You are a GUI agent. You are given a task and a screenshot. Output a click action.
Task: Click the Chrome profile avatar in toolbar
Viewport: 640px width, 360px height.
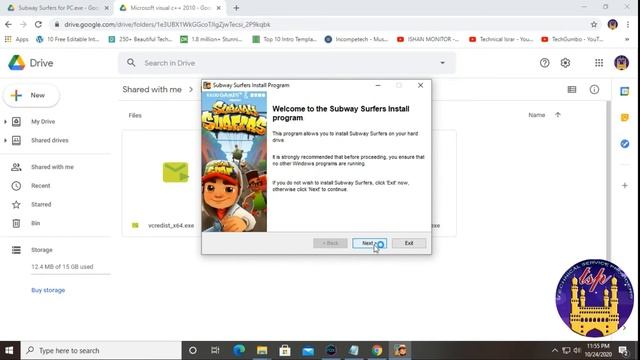coord(612,24)
